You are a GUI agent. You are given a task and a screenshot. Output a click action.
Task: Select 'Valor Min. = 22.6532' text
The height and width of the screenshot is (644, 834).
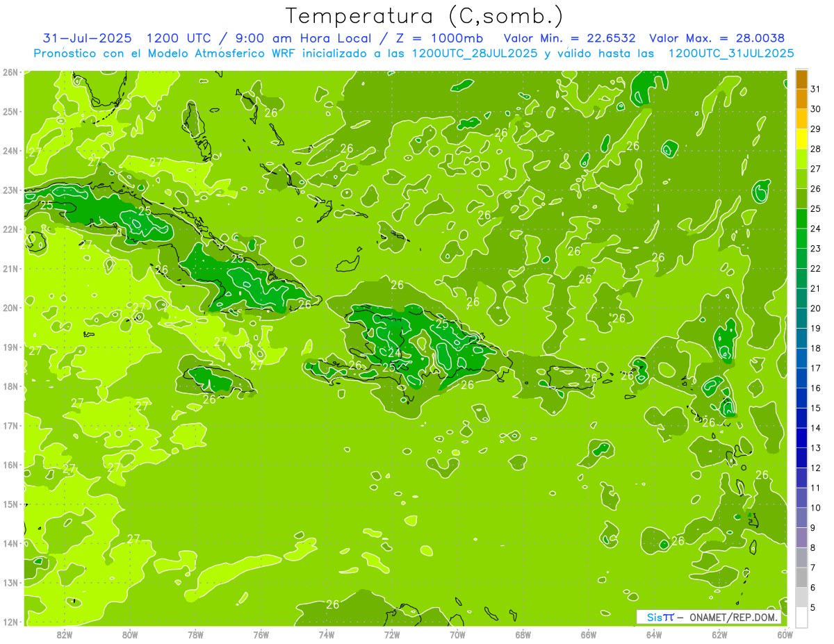coord(571,38)
